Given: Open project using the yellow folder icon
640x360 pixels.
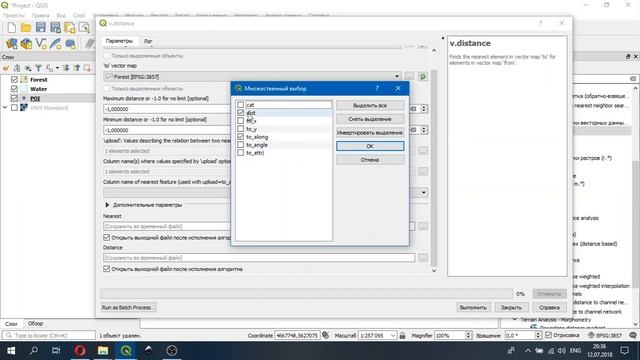Looking at the screenshot, I should [26, 28].
